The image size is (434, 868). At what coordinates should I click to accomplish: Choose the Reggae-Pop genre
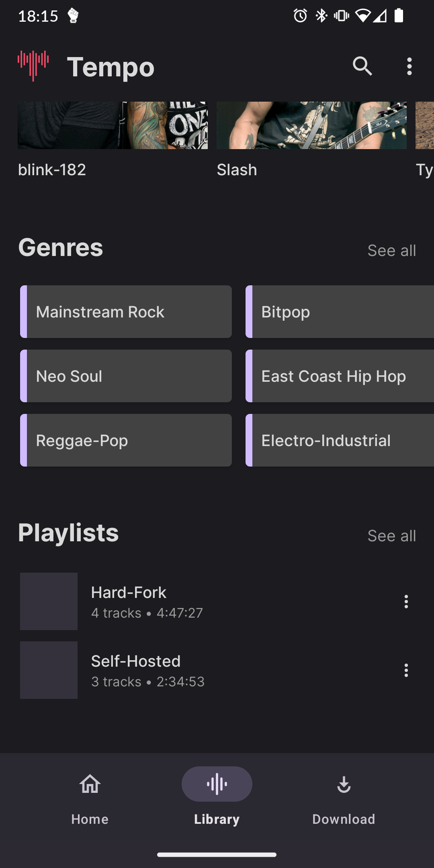click(x=126, y=440)
